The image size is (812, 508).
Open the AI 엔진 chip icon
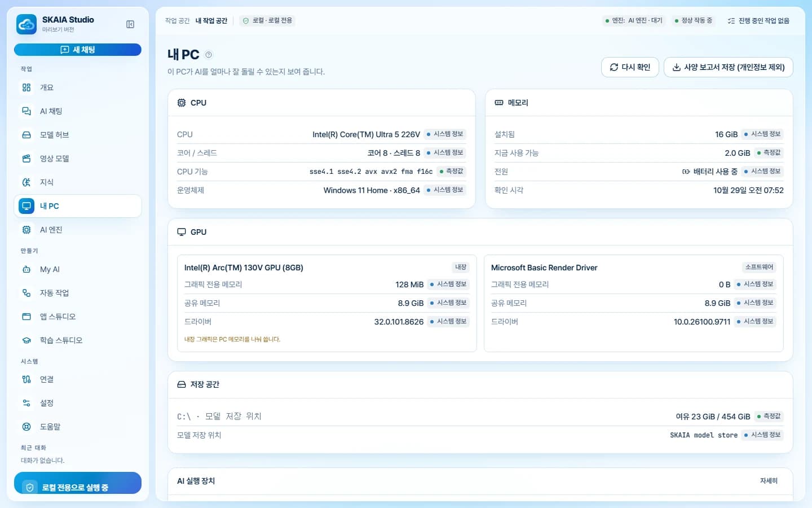click(x=27, y=230)
